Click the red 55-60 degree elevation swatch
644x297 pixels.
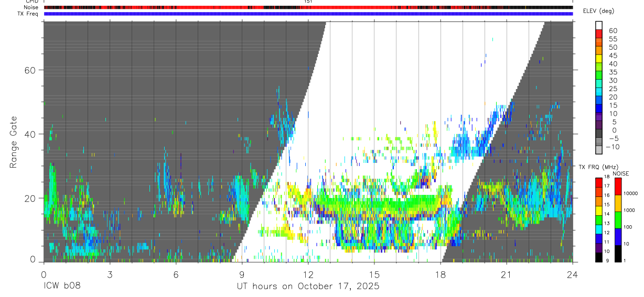599,35
